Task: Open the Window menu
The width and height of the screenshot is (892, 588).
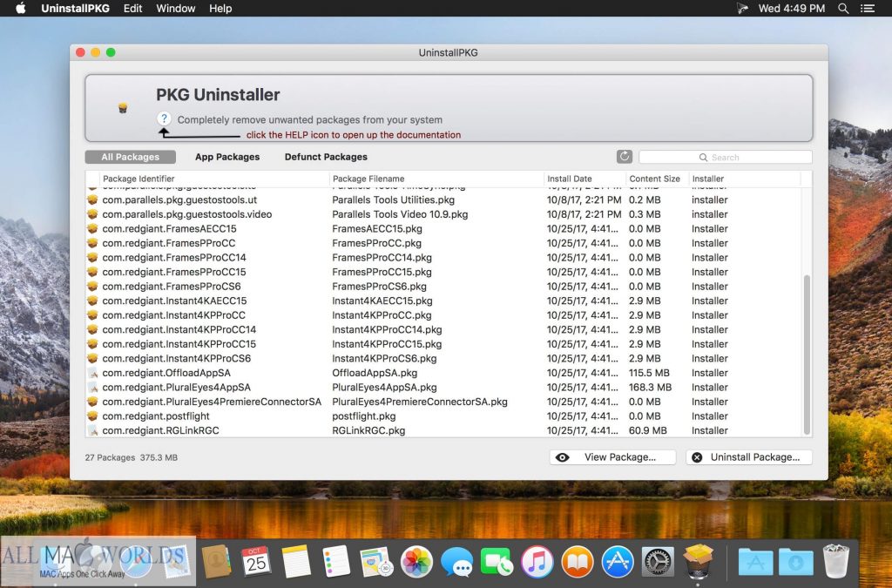Action: point(176,9)
